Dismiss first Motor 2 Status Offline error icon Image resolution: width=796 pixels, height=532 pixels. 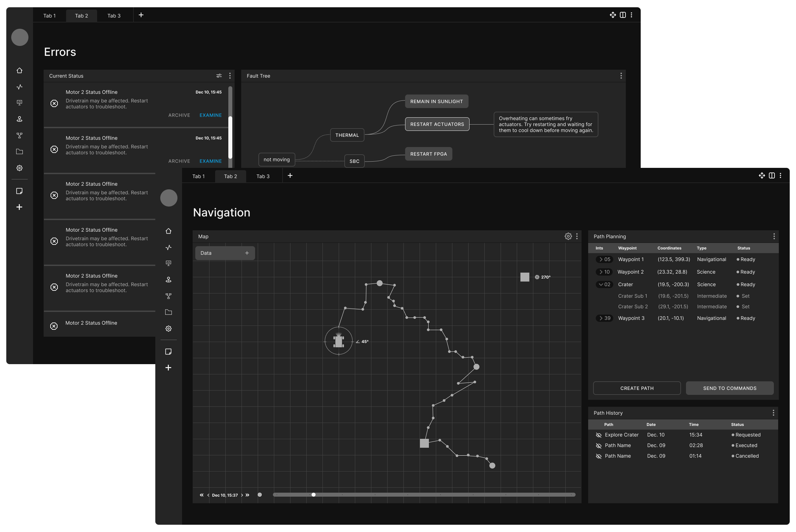(x=54, y=103)
